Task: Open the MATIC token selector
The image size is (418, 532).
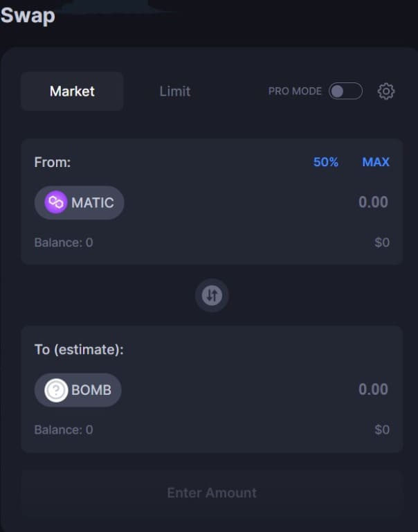Action: pyautogui.click(x=80, y=202)
